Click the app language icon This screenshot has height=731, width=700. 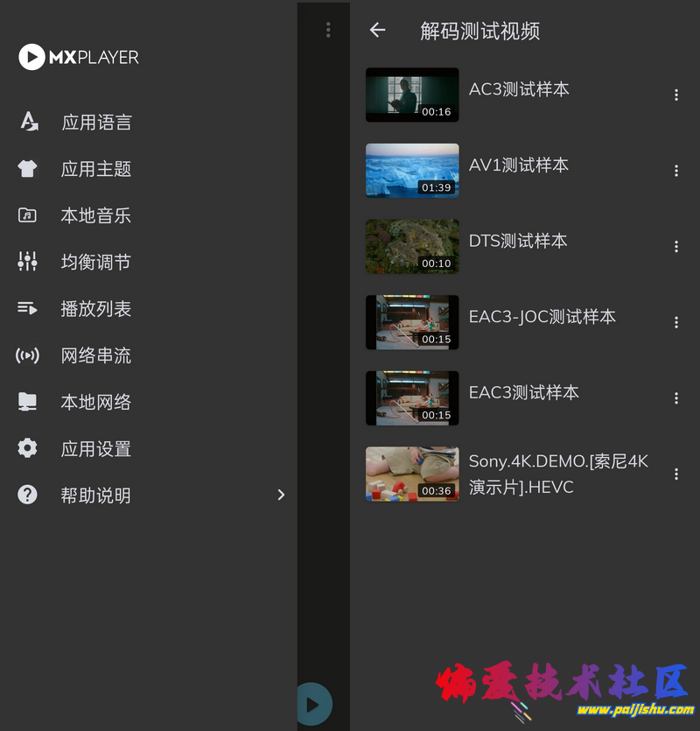click(x=29, y=122)
